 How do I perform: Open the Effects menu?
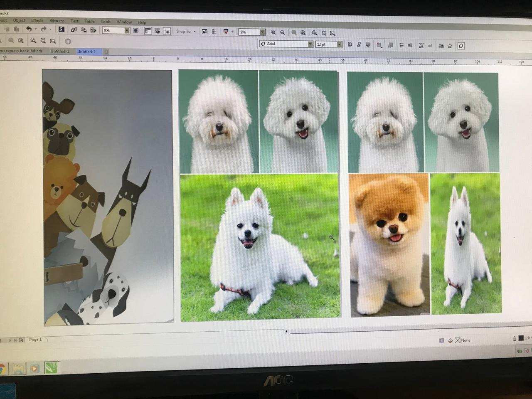[37, 20]
